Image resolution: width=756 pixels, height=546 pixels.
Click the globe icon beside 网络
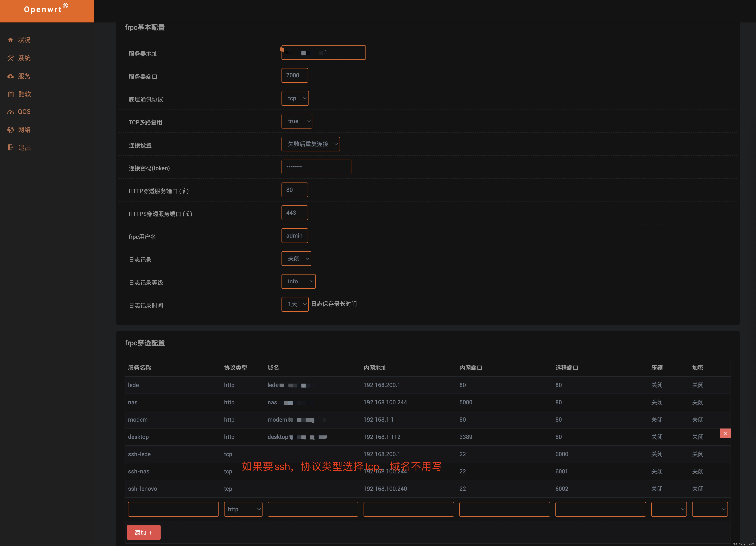pyautogui.click(x=10, y=130)
